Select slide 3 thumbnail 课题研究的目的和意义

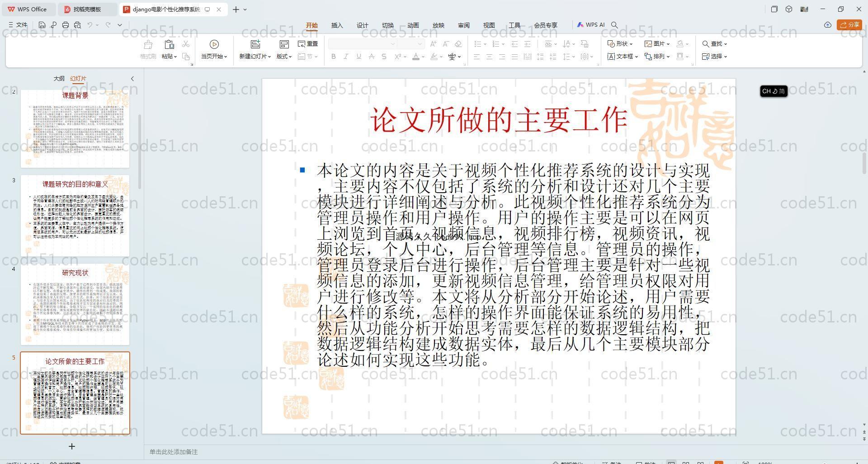pyautogui.click(x=75, y=215)
